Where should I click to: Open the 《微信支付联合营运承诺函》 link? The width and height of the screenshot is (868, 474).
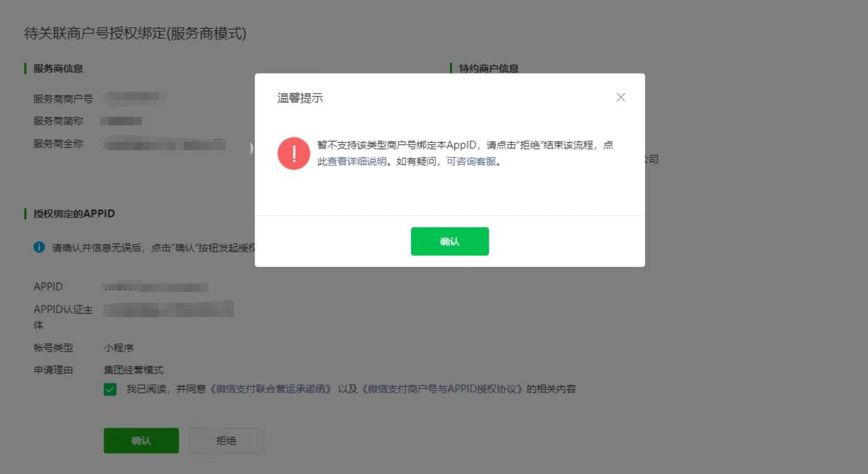(x=271, y=389)
